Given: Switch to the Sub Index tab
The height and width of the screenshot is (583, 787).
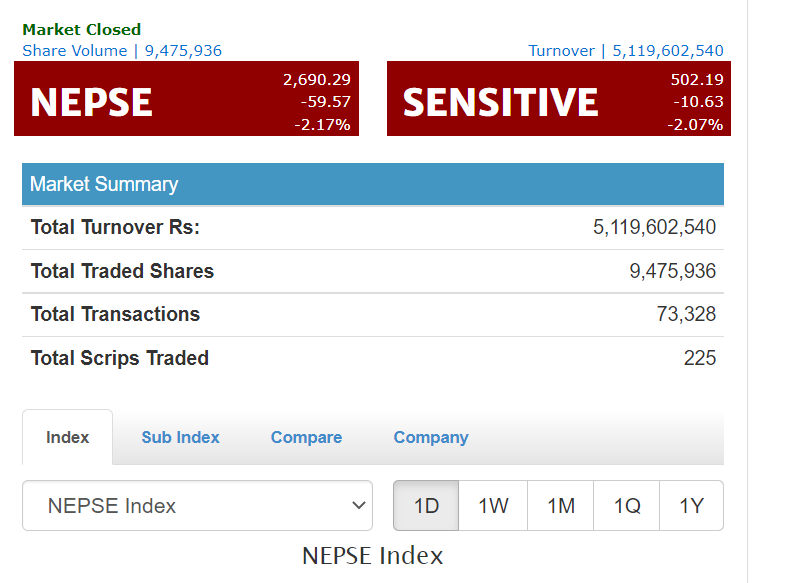Looking at the screenshot, I should [181, 437].
